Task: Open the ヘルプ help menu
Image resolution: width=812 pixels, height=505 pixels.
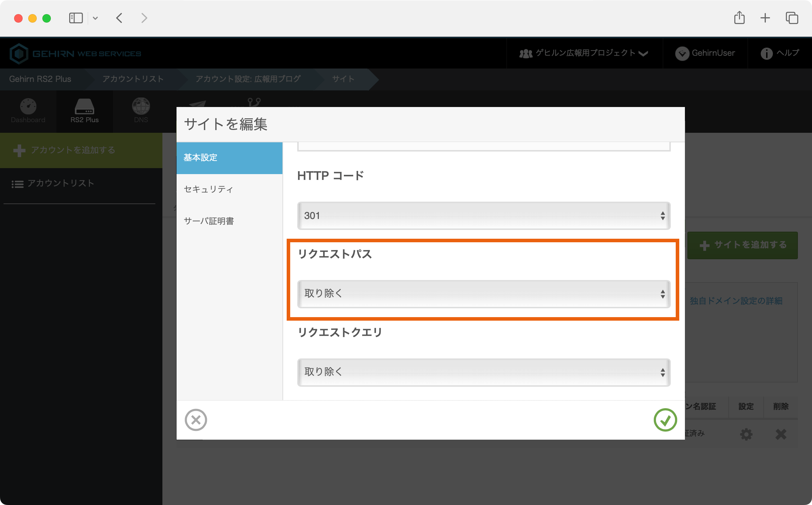Action: [780, 53]
